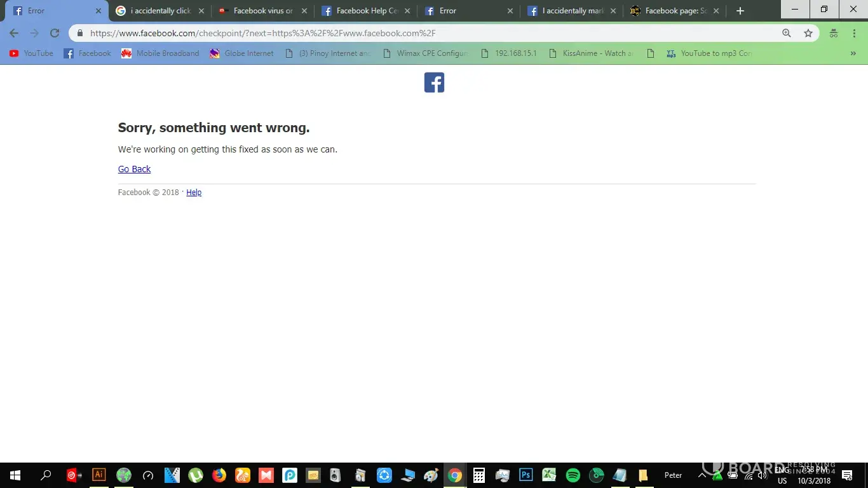Image resolution: width=868 pixels, height=488 pixels.
Task: Open the green globe app in taskbar
Action: pyautogui.click(x=123, y=475)
